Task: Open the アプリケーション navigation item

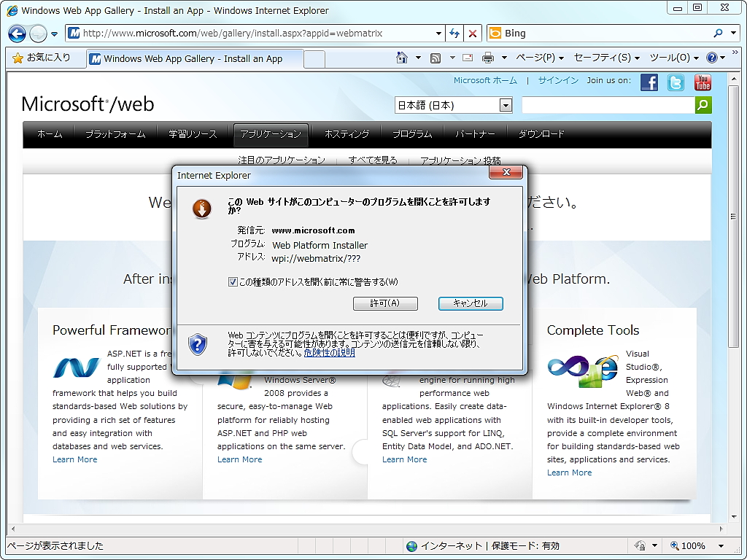Action: pos(271,134)
